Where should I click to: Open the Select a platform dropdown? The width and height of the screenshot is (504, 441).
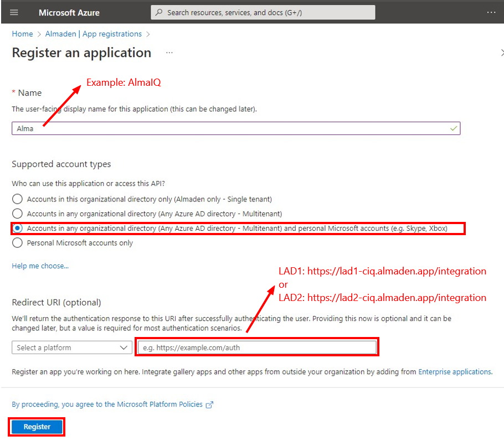click(x=71, y=347)
